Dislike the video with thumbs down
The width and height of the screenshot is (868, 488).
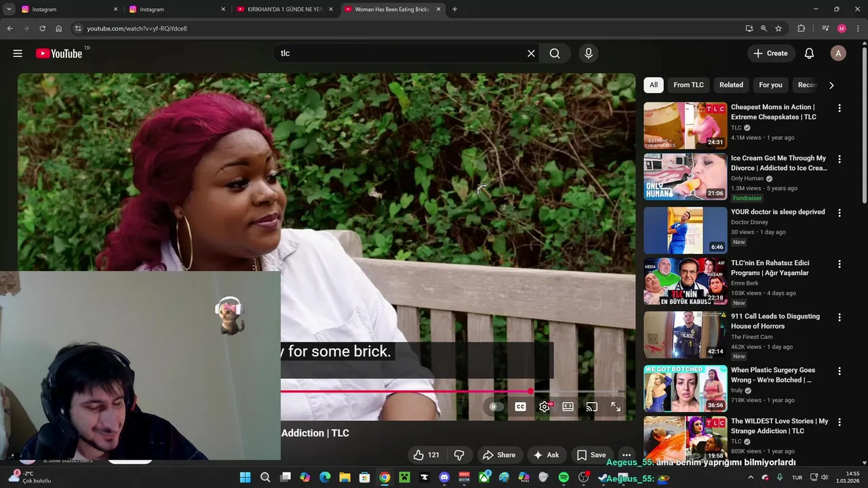[x=459, y=455]
